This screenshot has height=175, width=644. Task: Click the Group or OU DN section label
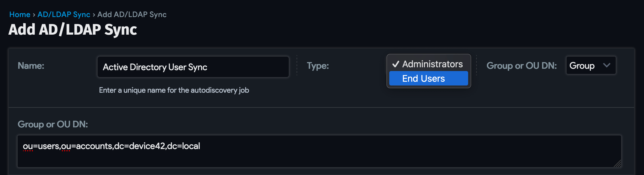tap(53, 124)
